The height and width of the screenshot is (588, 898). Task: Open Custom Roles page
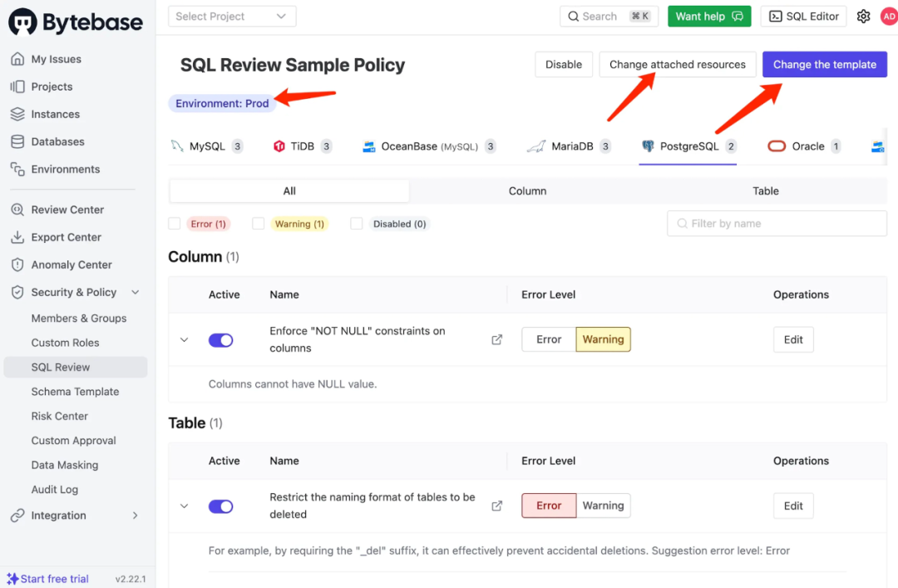[66, 343]
